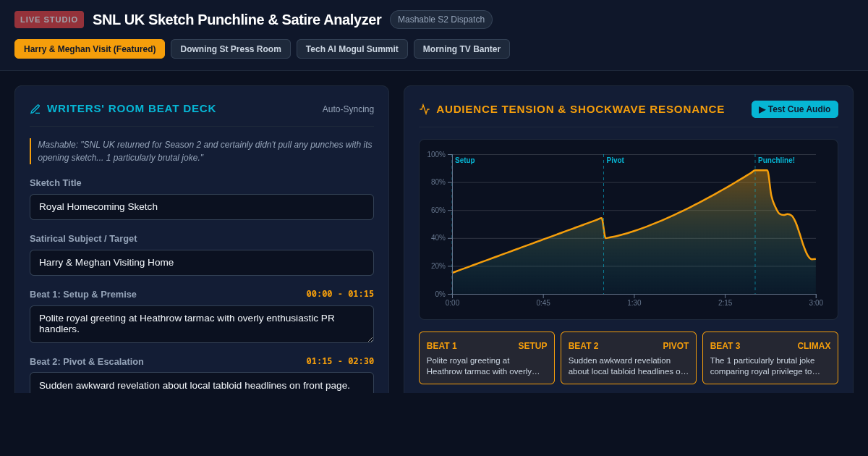Focus the Satirical Subject / Target field

pos(202,263)
